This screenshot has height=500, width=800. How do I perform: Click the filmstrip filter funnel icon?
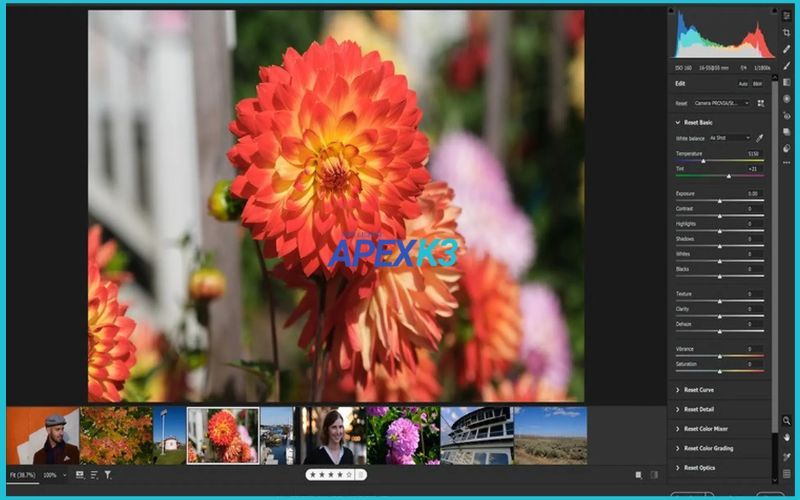coord(108,475)
